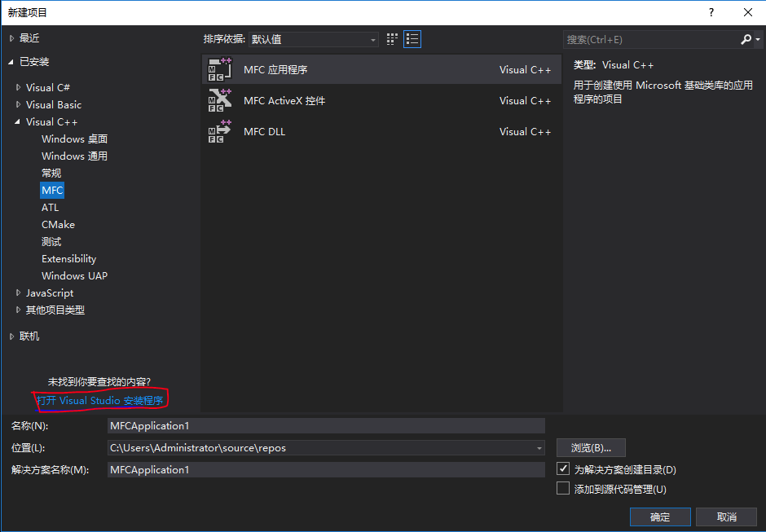Open the help question mark button
Image resolution: width=766 pixels, height=532 pixels.
coord(711,13)
